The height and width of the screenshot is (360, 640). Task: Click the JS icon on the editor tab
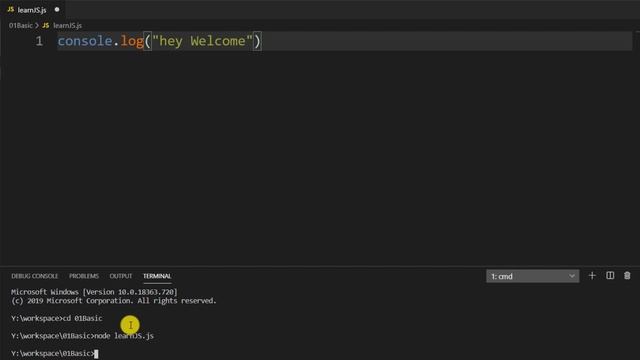click(x=11, y=9)
